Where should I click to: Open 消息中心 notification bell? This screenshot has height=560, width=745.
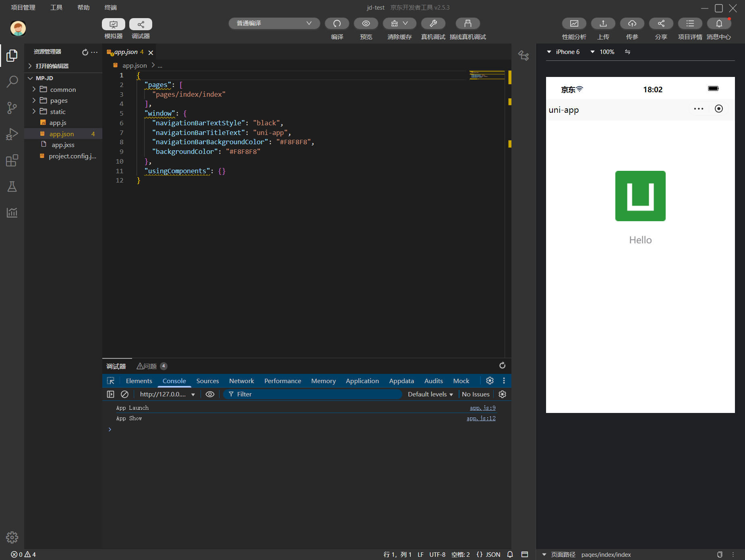tap(719, 24)
